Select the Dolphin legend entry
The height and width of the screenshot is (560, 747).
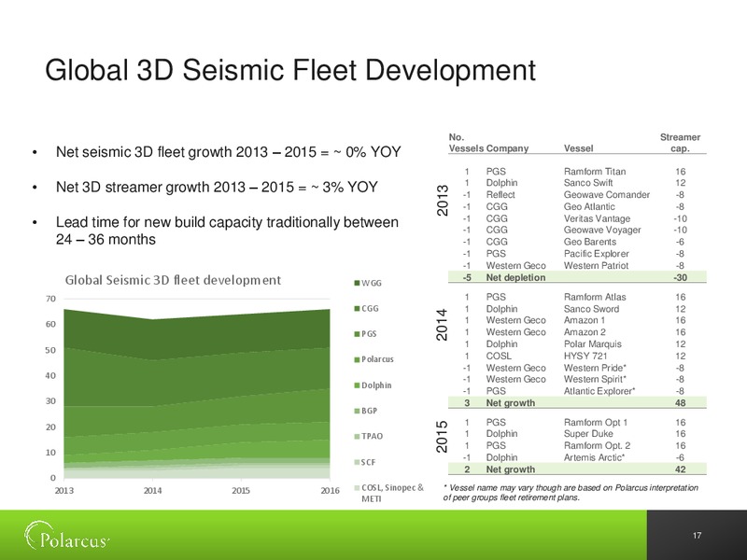coord(373,385)
